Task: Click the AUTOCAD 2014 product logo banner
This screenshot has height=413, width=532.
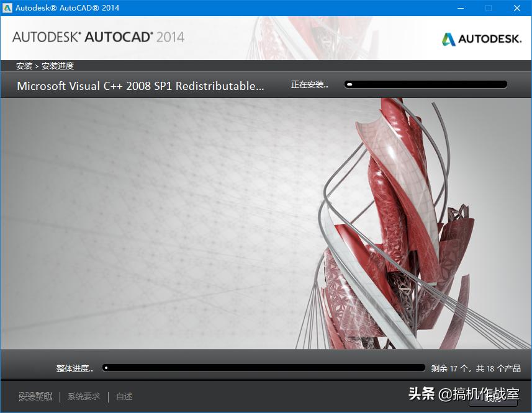Action: 99,38
